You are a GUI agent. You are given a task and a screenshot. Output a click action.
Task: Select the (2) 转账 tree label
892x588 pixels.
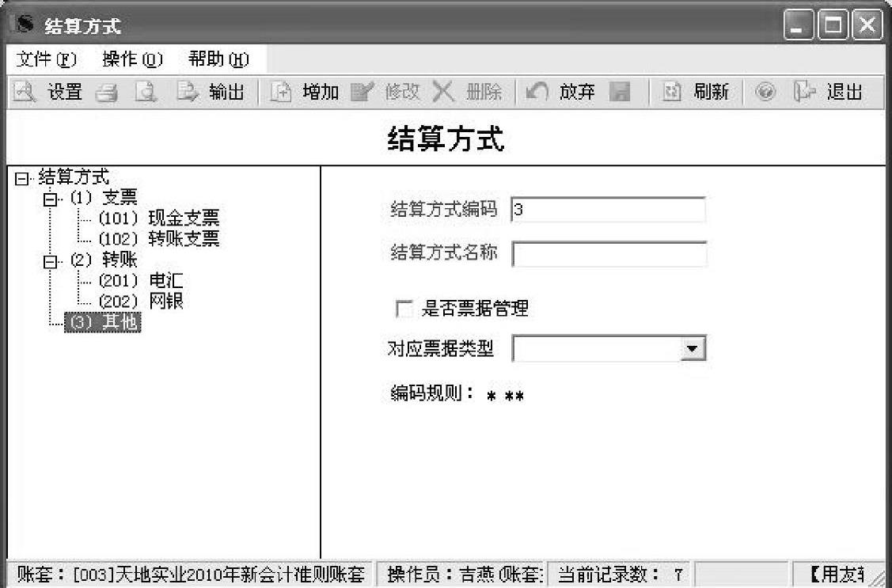click(x=103, y=260)
